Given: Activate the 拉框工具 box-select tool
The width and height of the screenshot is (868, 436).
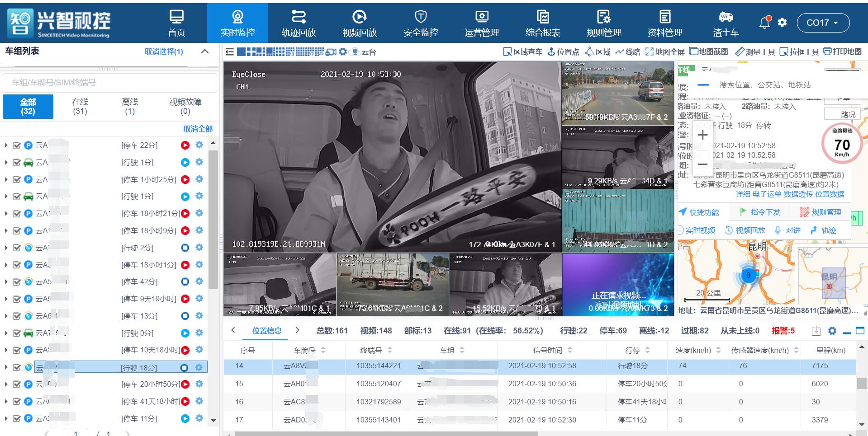Looking at the screenshot, I should coord(799,52).
